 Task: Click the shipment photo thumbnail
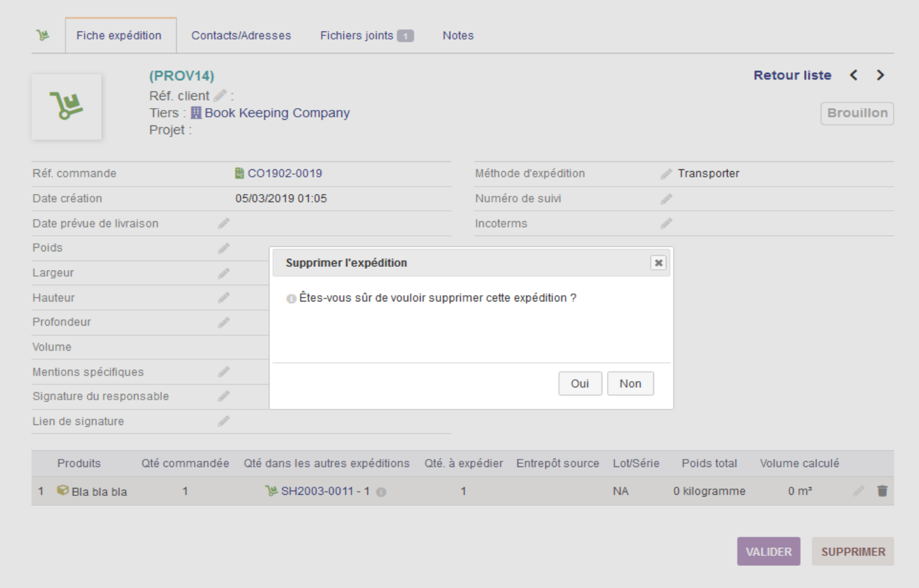point(67,107)
